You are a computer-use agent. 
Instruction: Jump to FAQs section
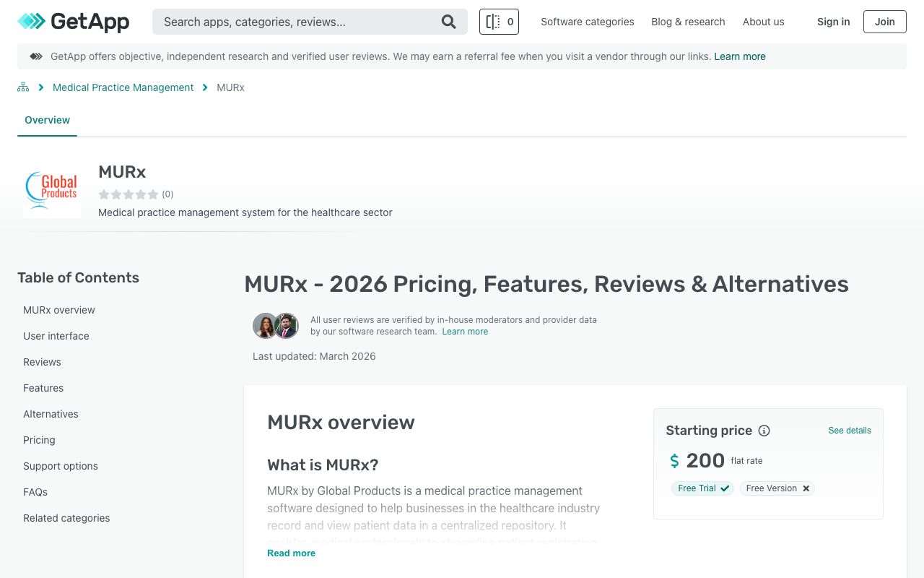click(x=35, y=492)
